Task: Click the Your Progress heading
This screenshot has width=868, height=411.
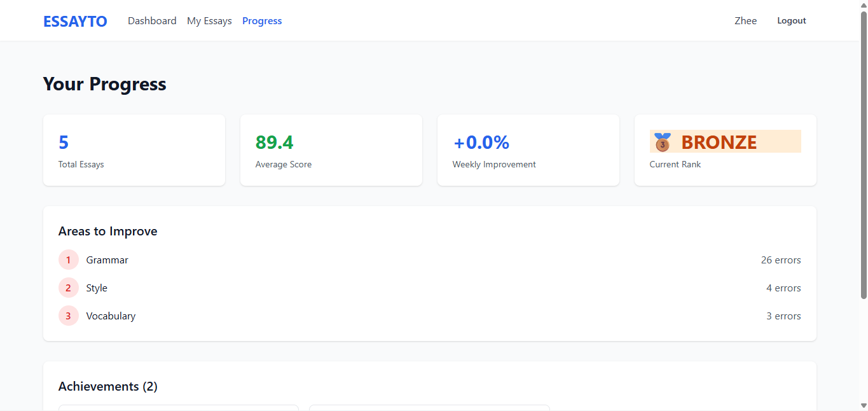Action: coord(105,84)
